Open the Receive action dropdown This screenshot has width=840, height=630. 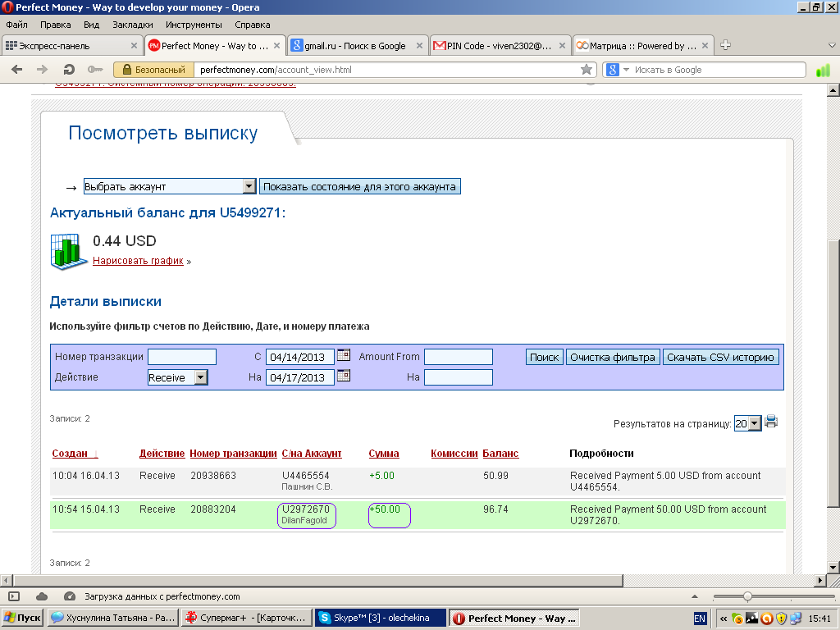coord(201,378)
